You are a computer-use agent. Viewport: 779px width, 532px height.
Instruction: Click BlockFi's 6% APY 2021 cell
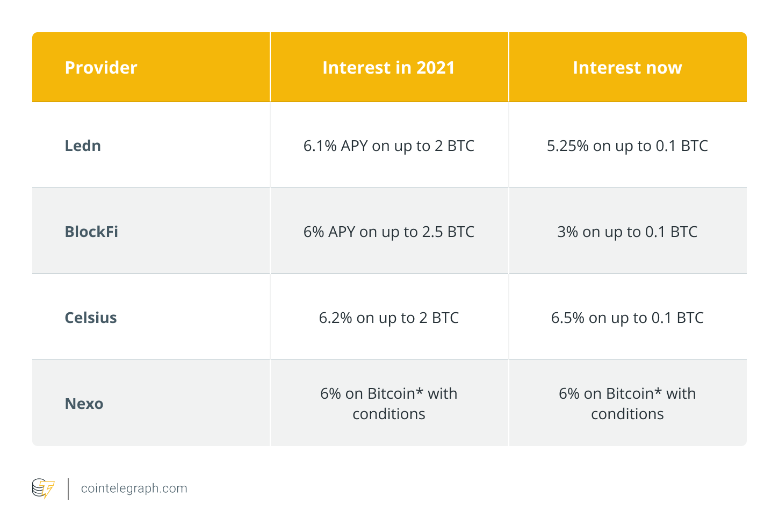tap(388, 232)
